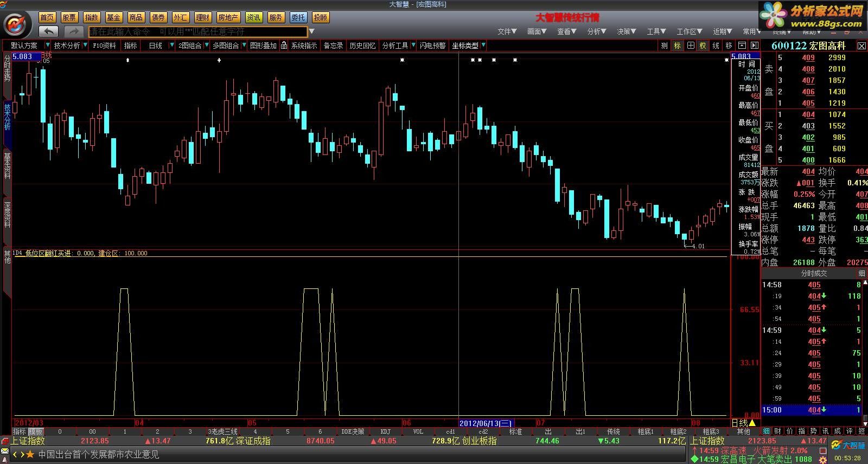The height and width of the screenshot is (464, 868).
Task: Click previous news arrow in ticker
Action: pyautogui.click(x=15, y=454)
